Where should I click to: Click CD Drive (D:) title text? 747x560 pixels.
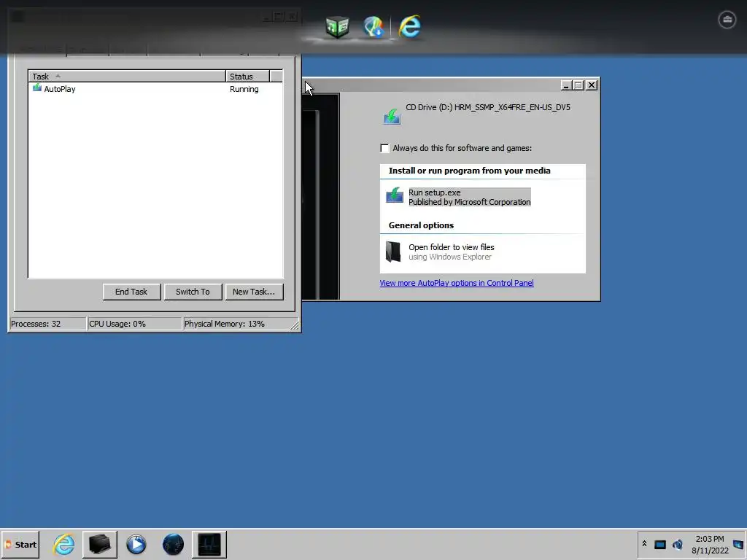click(x=488, y=107)
